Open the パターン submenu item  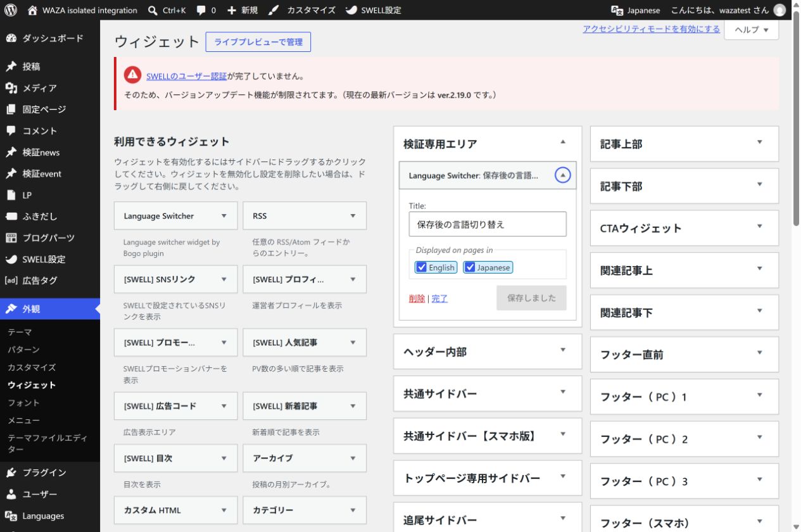coord(23,350)
